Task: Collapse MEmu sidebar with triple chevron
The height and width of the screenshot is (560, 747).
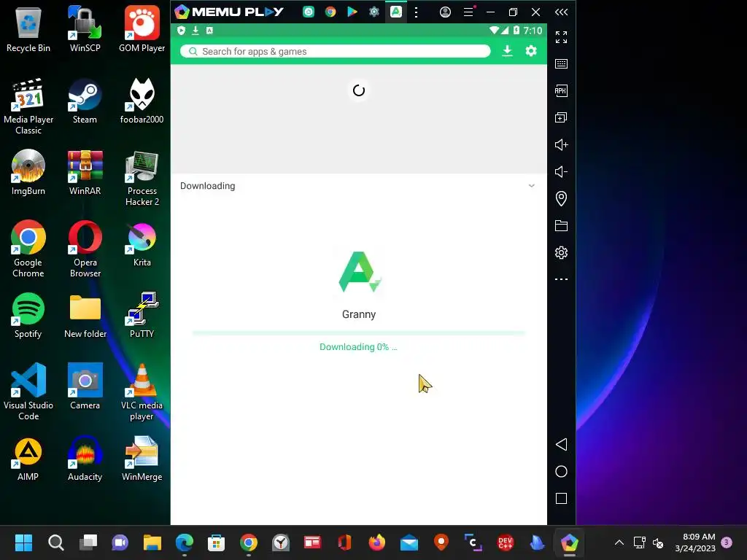Action: pos(561,12)
